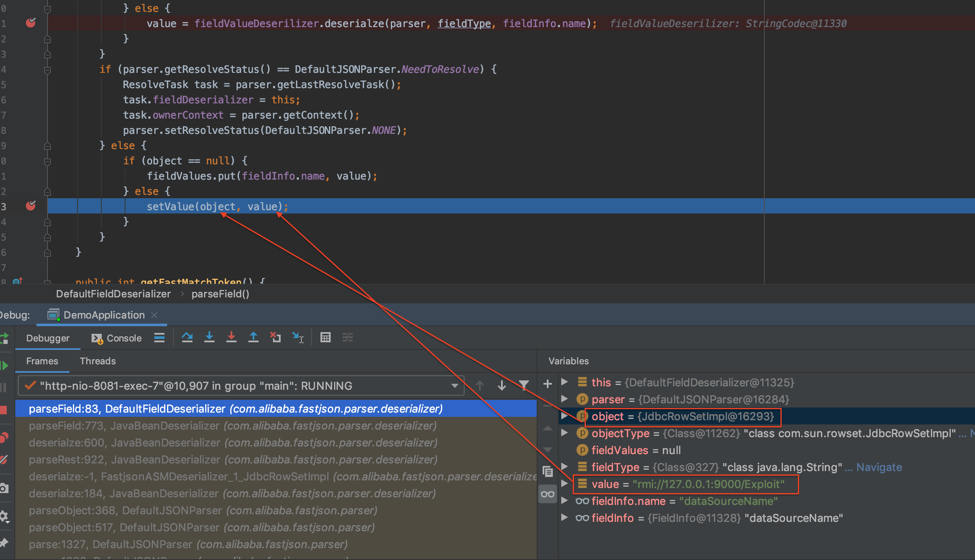The image size is (975, 560).
Task: Click Step Over icon in debugger toolbar
Action: click(x=187, y=338)
